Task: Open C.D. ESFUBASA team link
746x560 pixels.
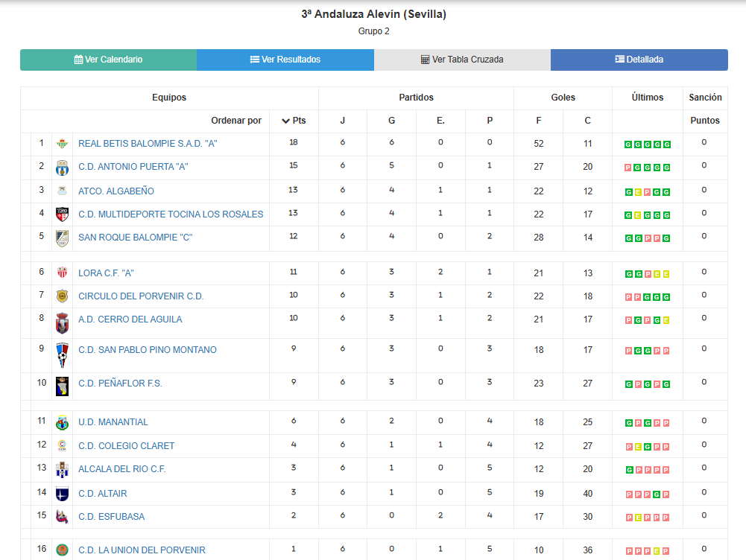Action: click(x=111, y=517)
